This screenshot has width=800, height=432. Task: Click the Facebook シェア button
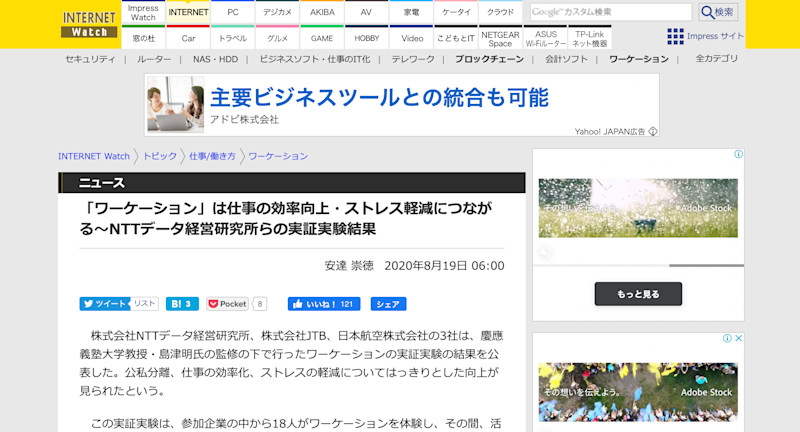pos(388,304)
